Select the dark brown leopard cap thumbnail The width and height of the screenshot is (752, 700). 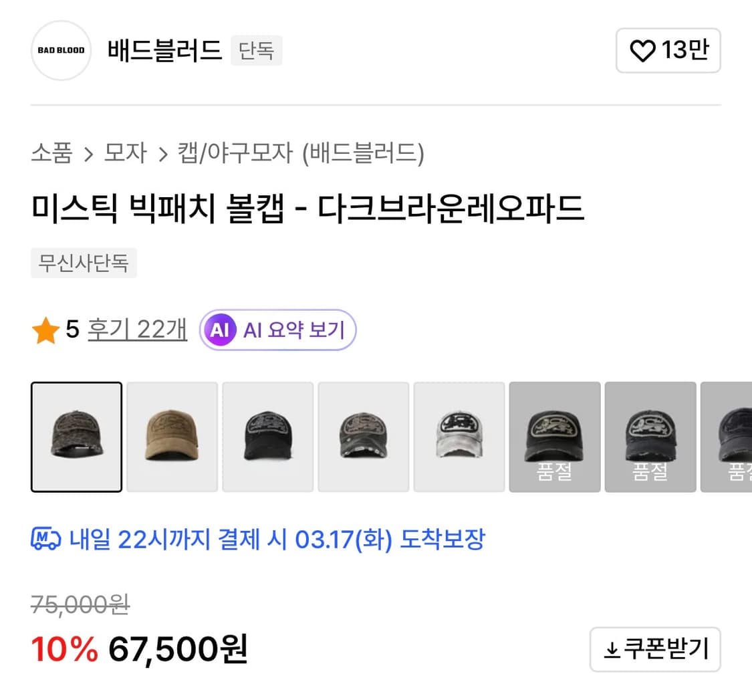point(76,436)
